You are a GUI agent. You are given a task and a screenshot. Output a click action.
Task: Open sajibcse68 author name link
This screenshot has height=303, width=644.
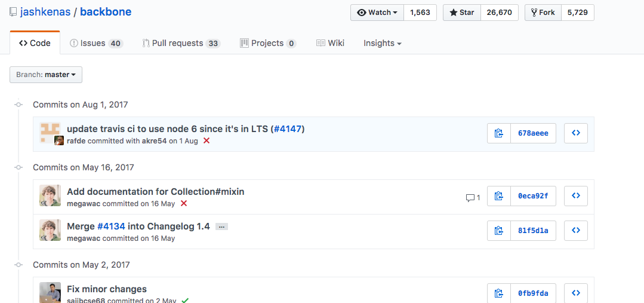coord(87,301)
